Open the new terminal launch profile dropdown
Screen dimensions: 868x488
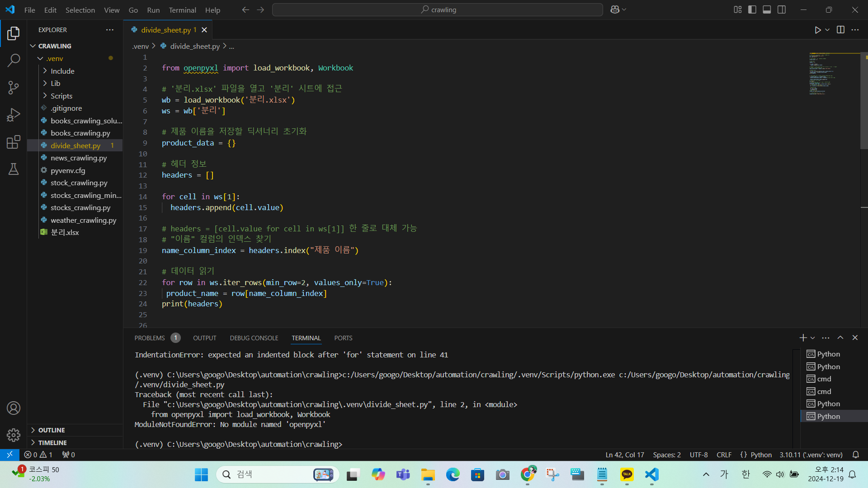[x=813, y=338]
